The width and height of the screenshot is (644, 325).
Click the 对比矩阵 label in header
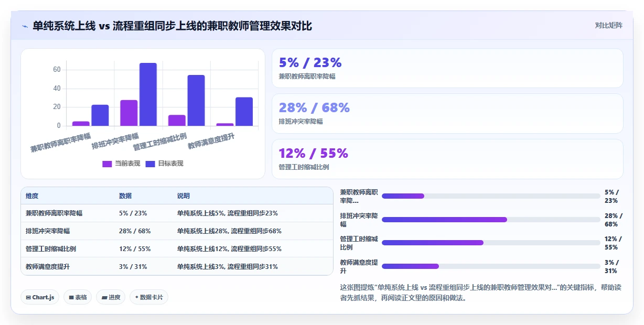click(x=609, y=25)
